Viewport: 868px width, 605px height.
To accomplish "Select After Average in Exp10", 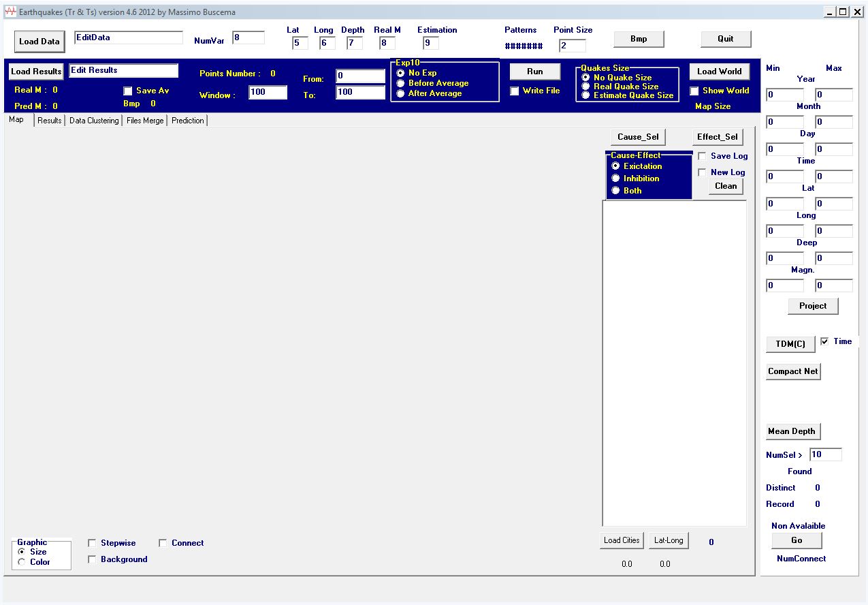I will (x=401, y=93).
